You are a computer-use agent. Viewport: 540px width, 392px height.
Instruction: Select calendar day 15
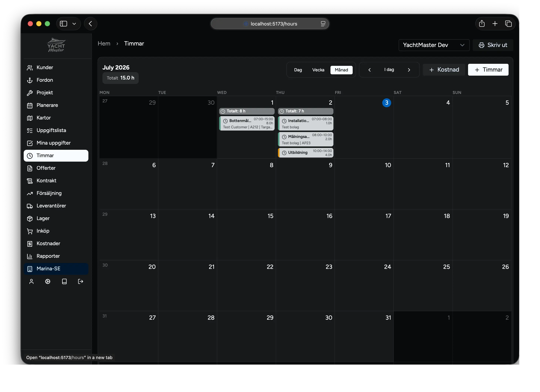click(x=271, y=216)
